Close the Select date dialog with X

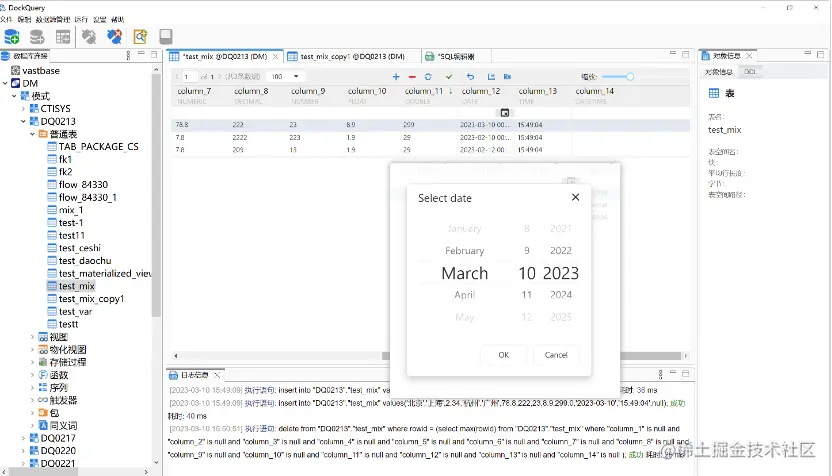[575, 197]
